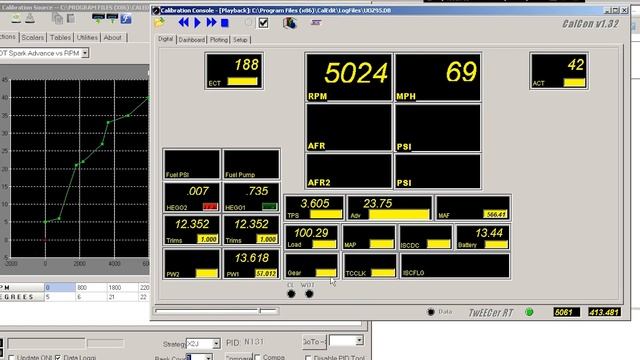Open the Tables tab in Calibration Source
This screenshot has height=360, width=640.
pyautogui.click(x=60, y=37)
